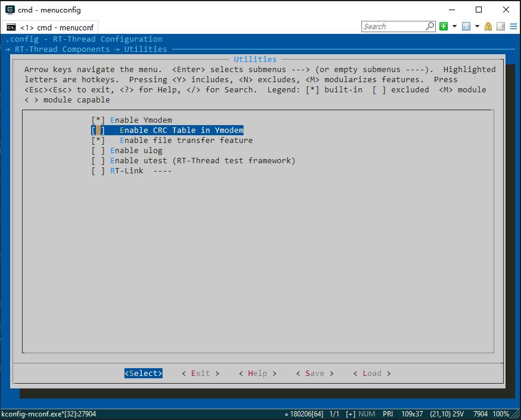Toggle Enable file transfer feature checkbox

coord(98,141)
